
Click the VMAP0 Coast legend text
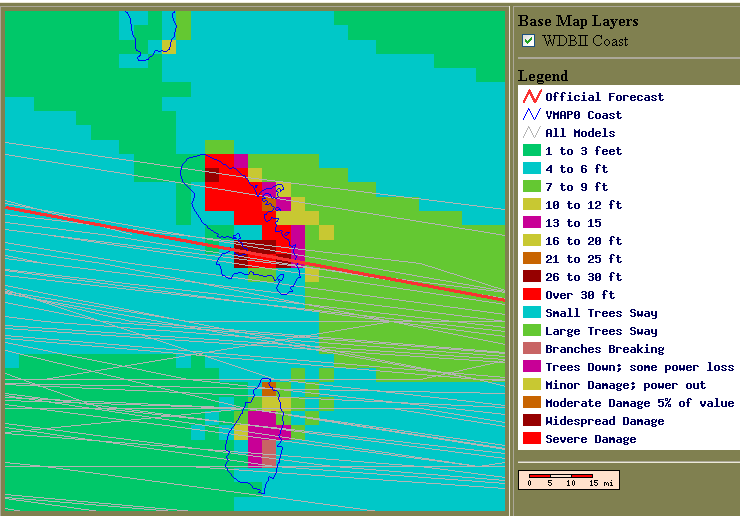584,115
